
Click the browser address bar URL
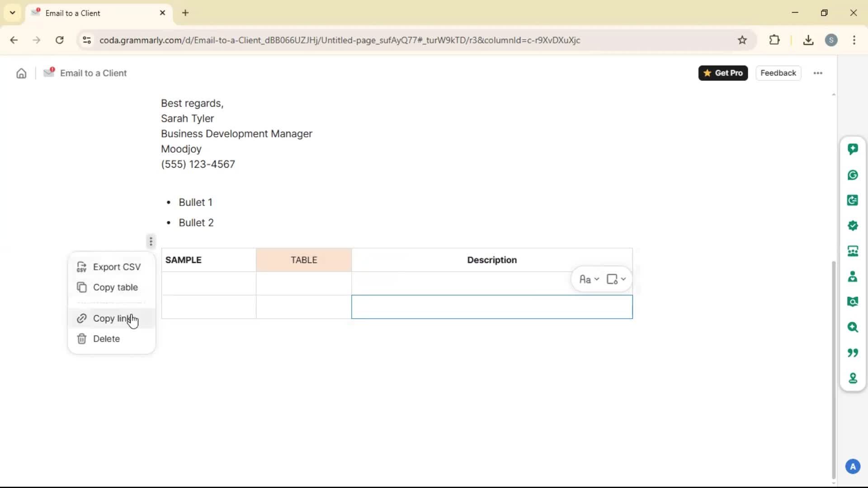339,40
